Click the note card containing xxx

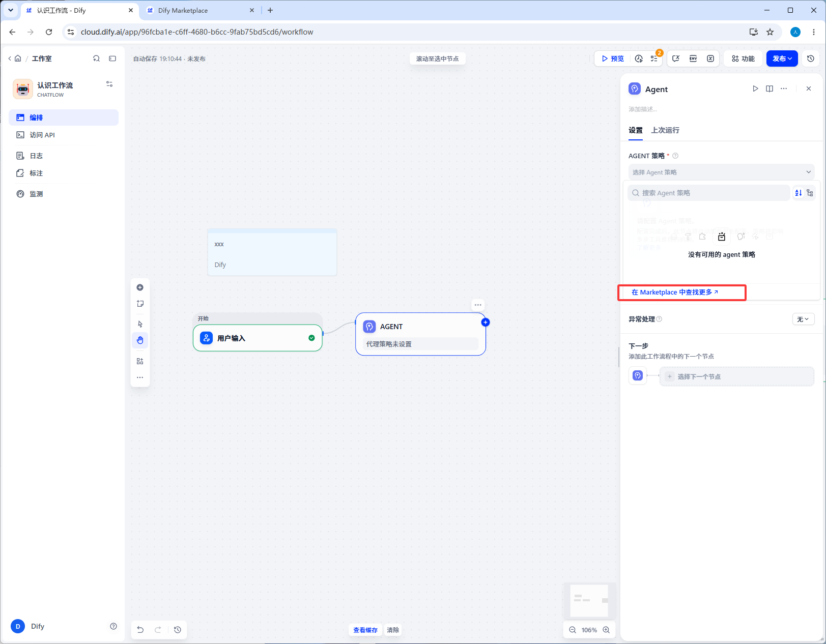[272, 252]
